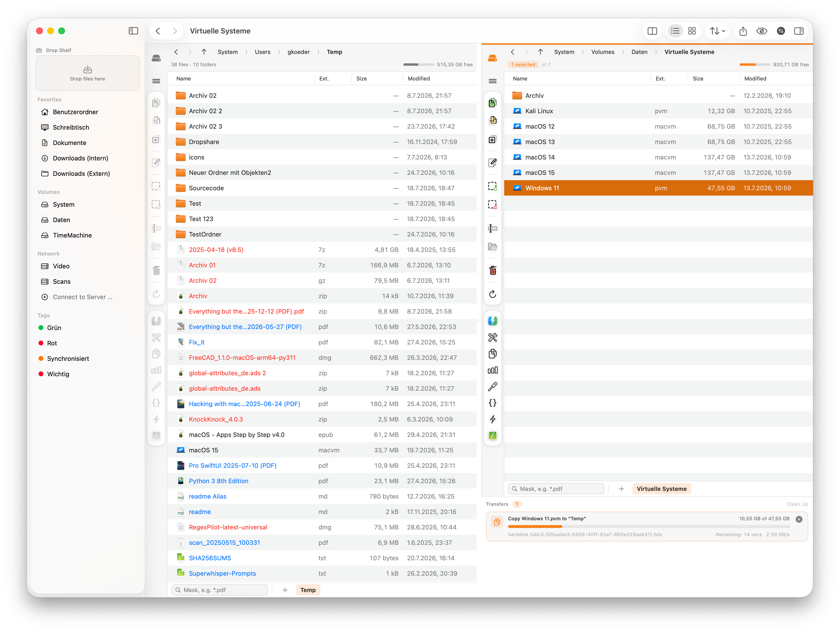840x633 pixels.
Task: Toggle dual pane view
Action: point(652,31)
